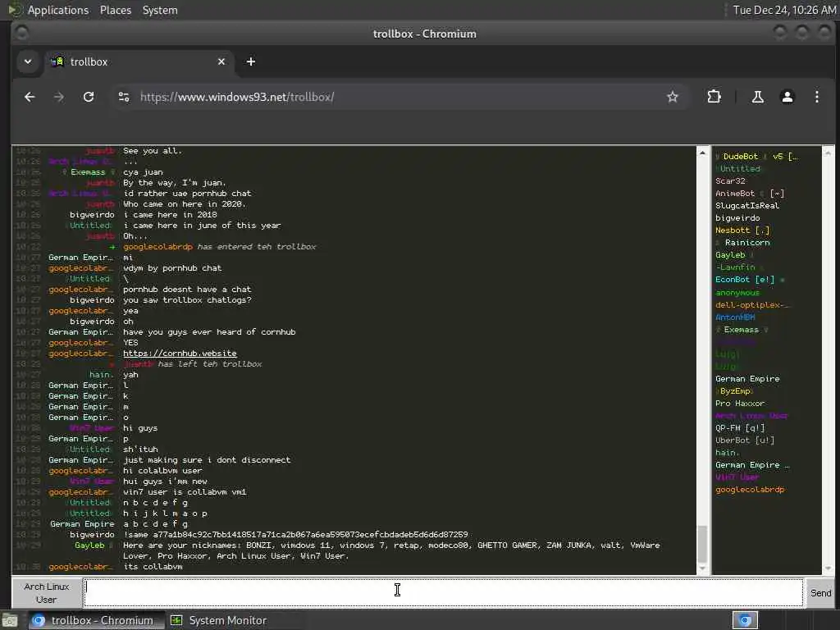Open Chromium three-dot menu

coord(816,97)
